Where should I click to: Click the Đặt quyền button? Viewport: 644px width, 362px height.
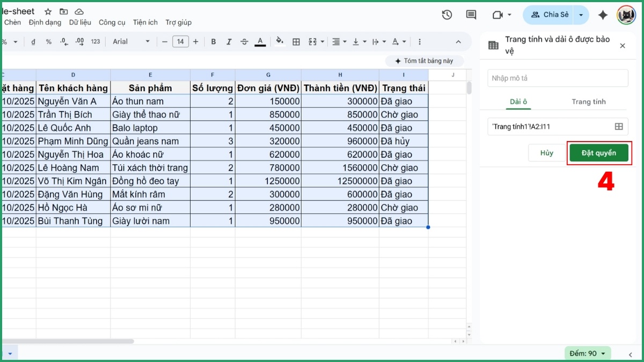(598, 153)
